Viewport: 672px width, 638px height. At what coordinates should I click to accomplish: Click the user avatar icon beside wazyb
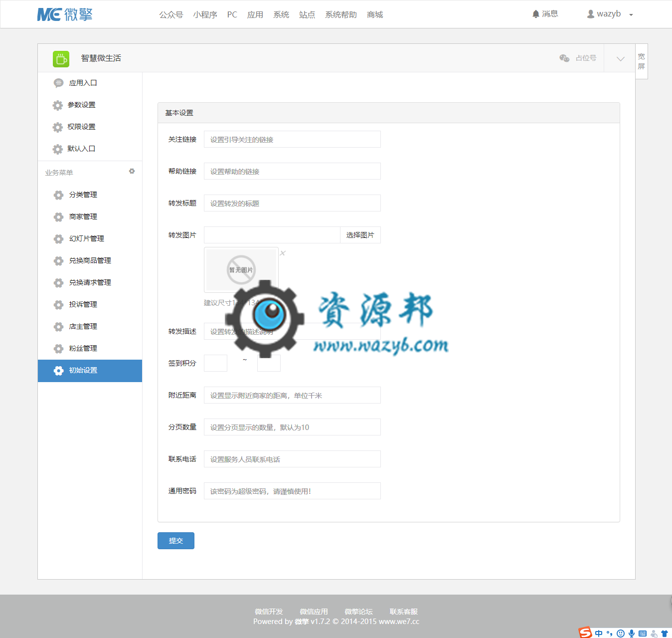click(591, 14)
